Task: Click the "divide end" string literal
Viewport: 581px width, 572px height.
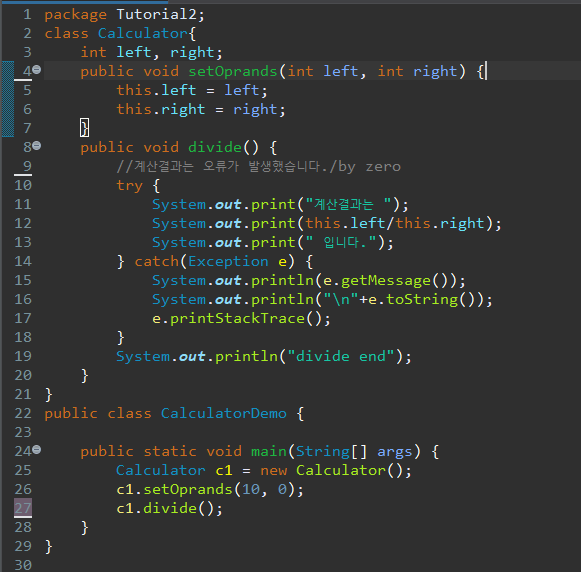Action: (x=341, y=356)
